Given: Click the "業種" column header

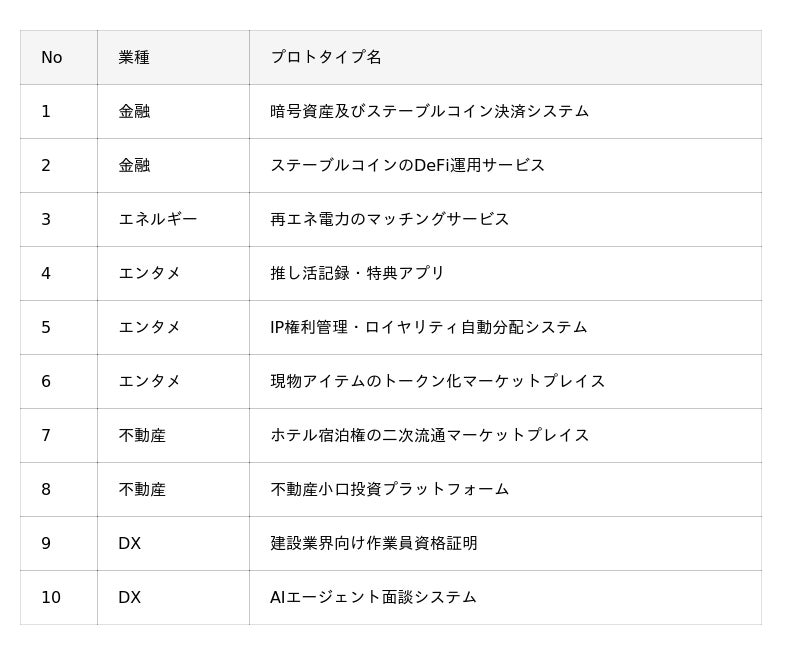Looking at the screenshot, I should pos(134,58).
